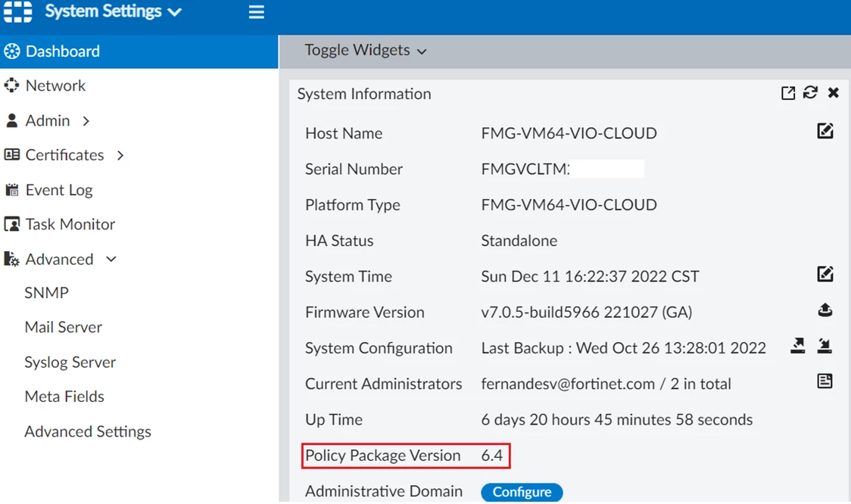Click the Up Time duration value
The height and width of the screenshot is (504, 851).
tap(616, 420)
